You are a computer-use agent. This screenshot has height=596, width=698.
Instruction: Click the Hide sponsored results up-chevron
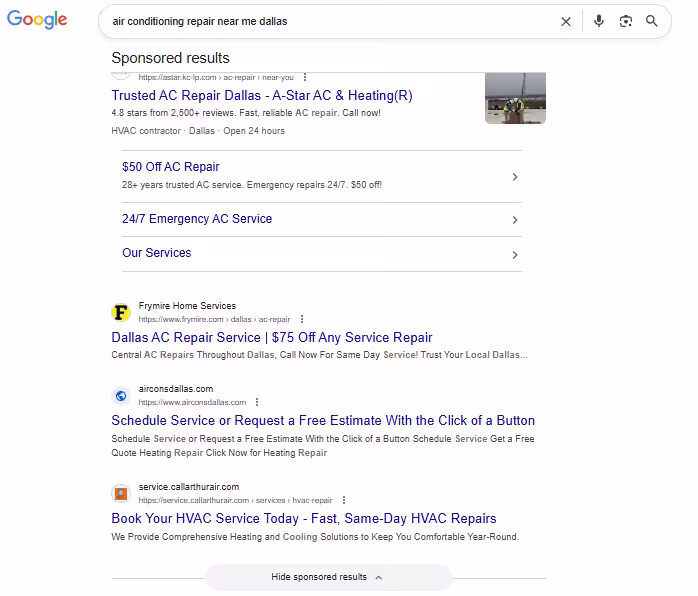point(379,578)
